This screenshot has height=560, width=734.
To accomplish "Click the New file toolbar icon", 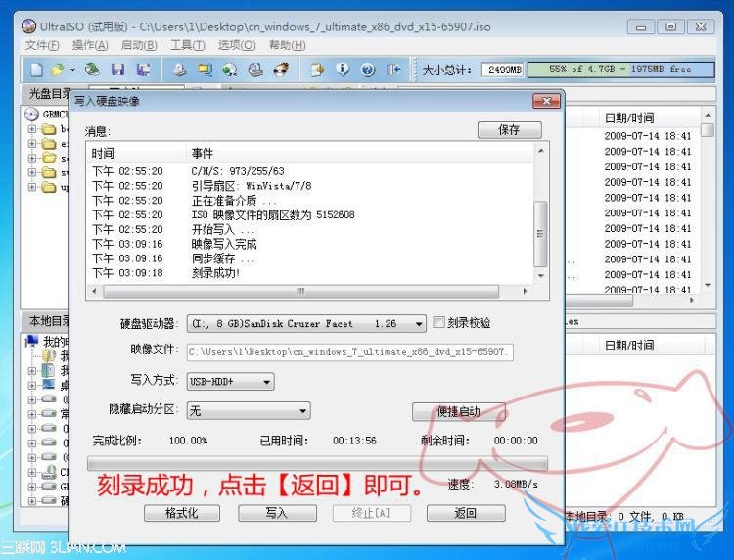I will [36, 70].
